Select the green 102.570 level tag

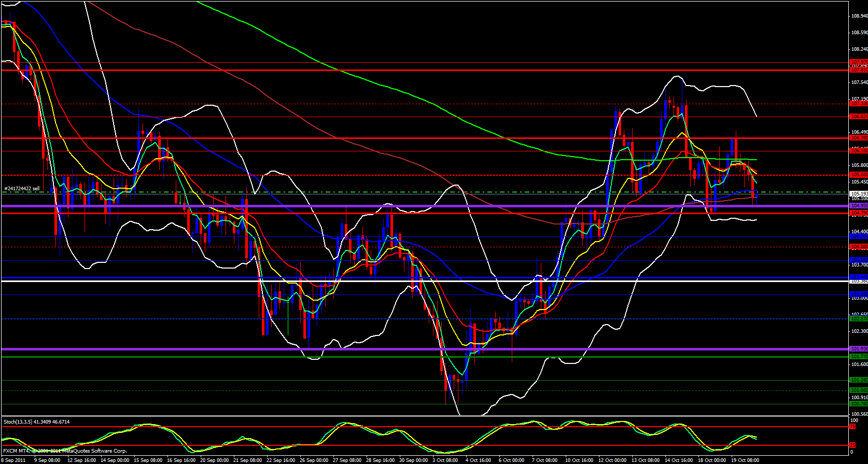click(859, 319)
